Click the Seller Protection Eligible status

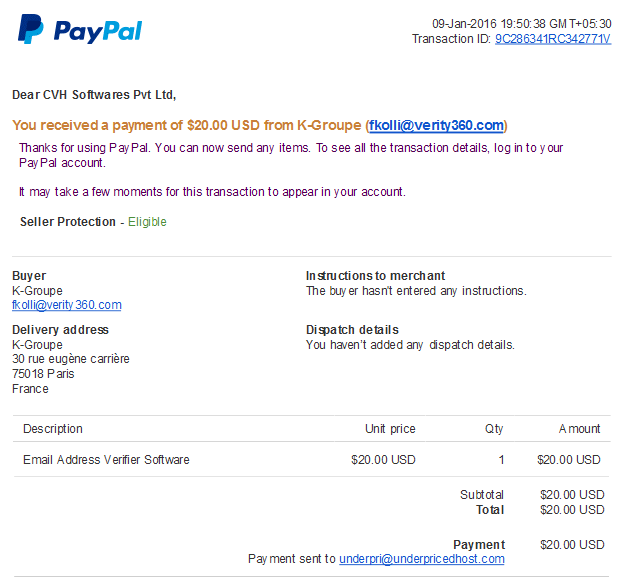click(147, 222)
